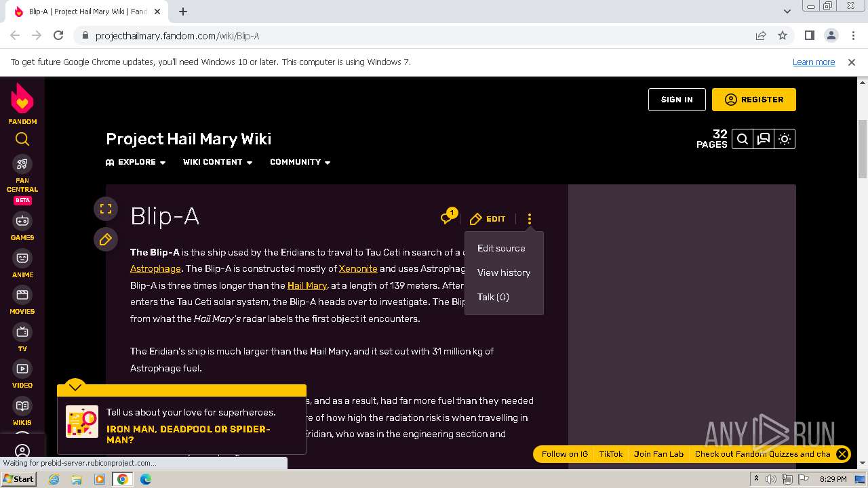Click Check out Fandom Quizzes banner link

click(x=763, y=454)
